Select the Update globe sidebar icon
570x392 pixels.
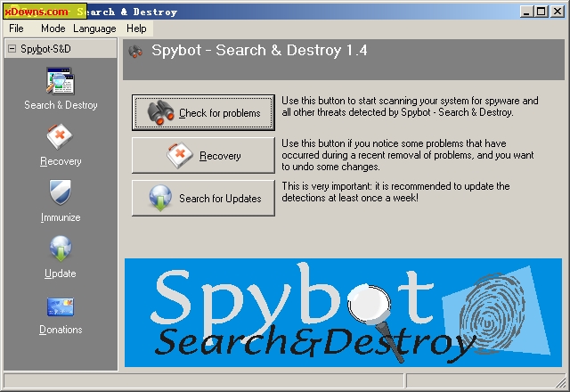(61, 249)
